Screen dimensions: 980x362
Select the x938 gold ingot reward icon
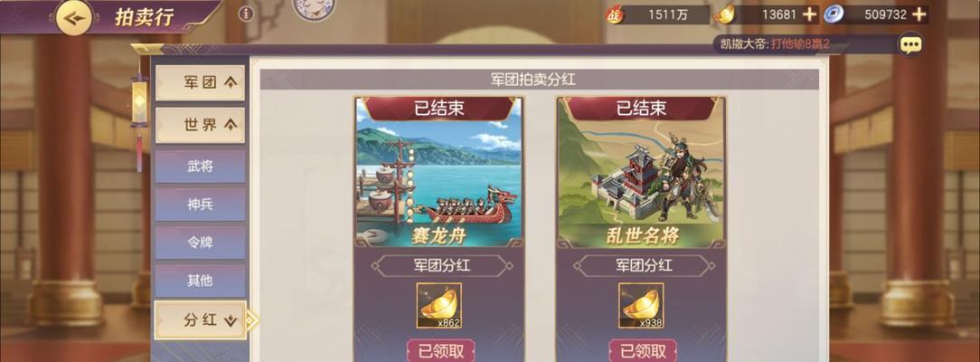(x=641, y=306)
